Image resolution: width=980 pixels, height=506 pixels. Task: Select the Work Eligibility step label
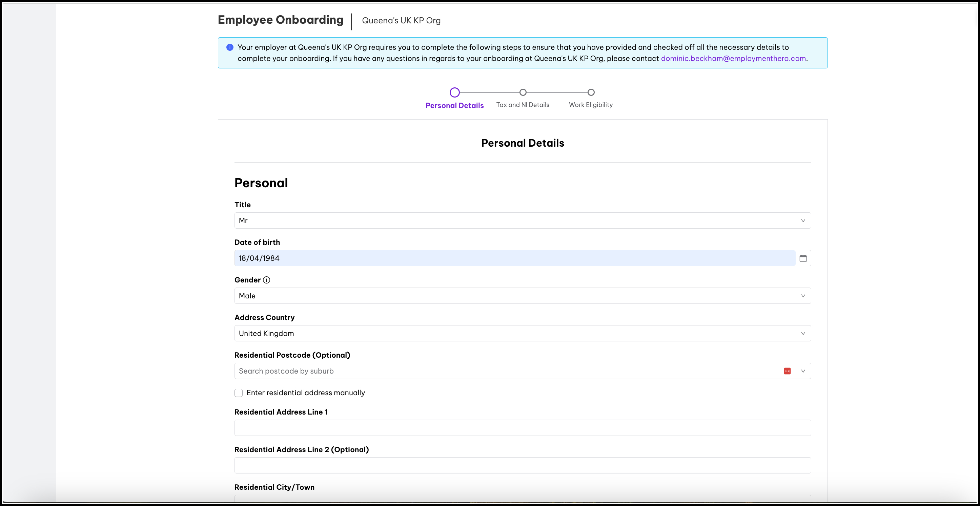590,105
